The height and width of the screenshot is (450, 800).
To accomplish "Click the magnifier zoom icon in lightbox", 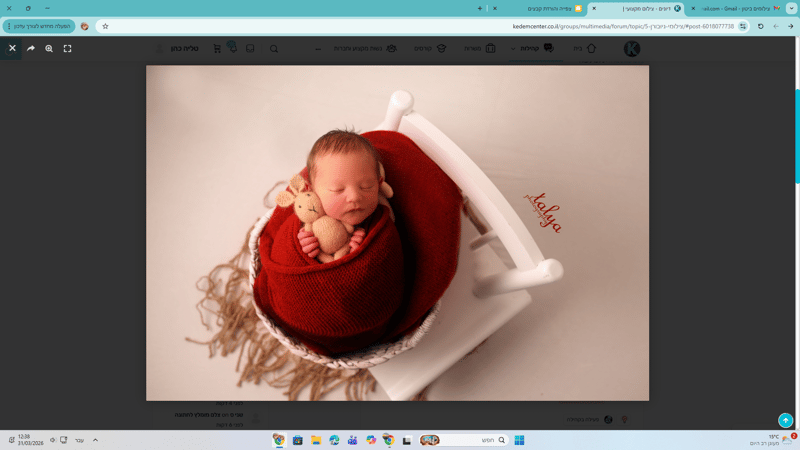I will tap(49, 48).
